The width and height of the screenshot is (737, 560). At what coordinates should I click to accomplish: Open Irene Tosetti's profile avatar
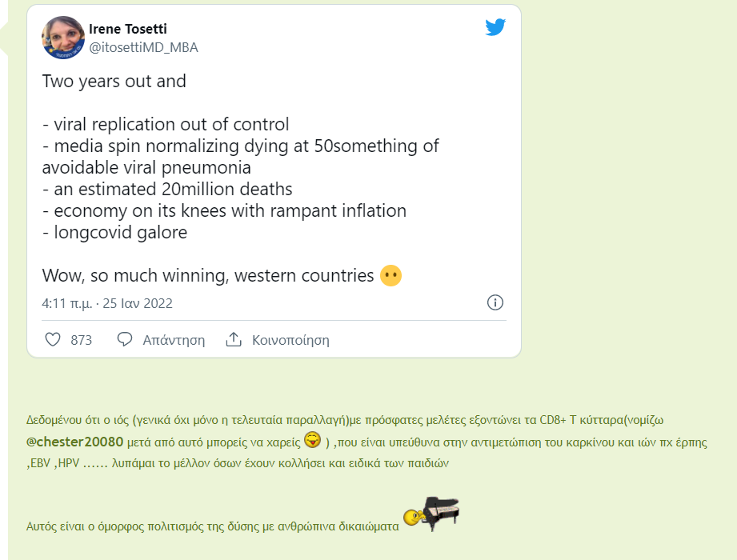(x=63, y=38)
